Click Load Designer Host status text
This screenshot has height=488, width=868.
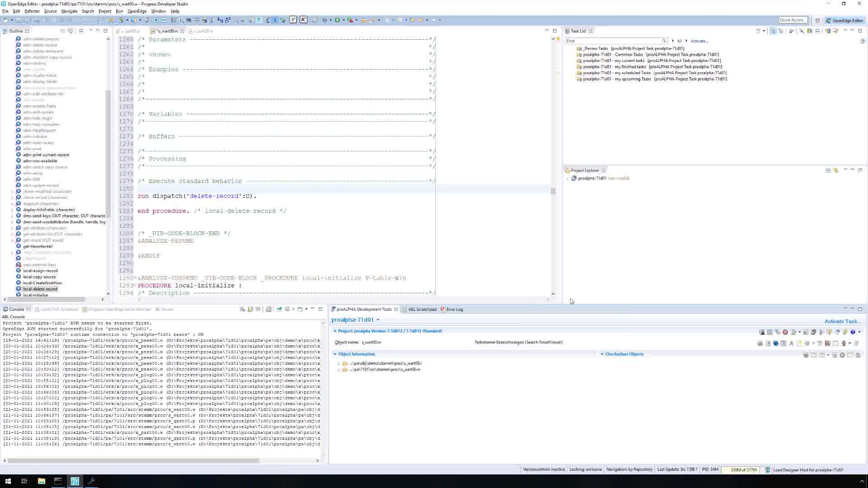click(808, 470)
